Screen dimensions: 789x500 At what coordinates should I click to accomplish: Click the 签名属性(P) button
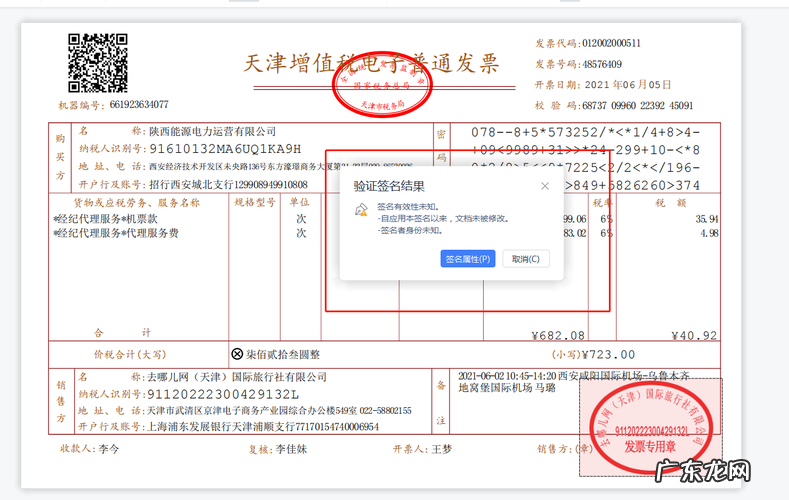coord(468,259)
